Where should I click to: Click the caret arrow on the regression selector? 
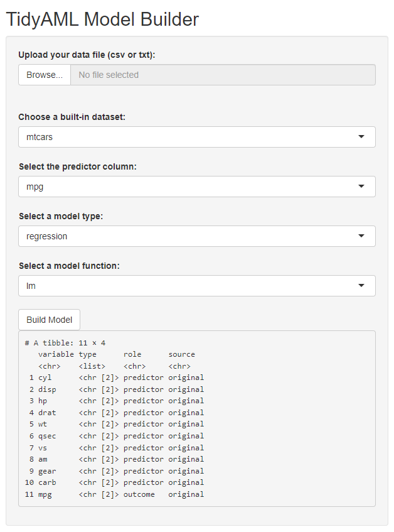[361, 236]
